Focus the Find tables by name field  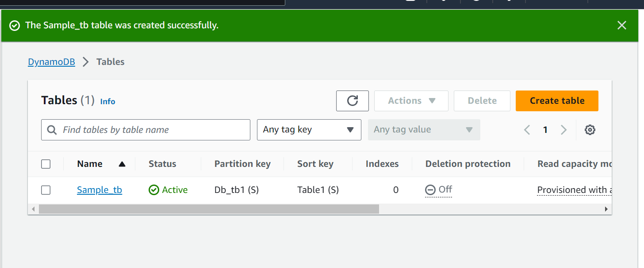pos(146,130)
